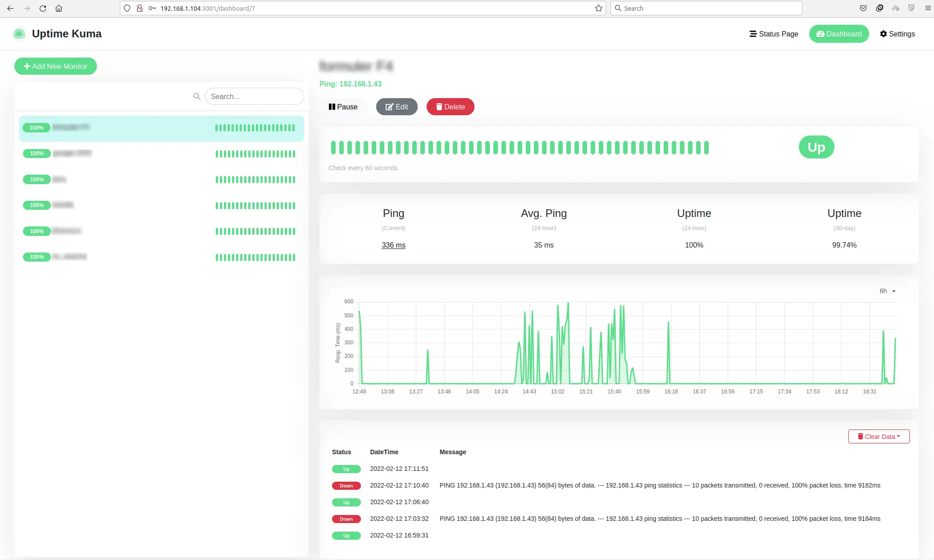Open the Clear Data dropdown

tap(879, 436)
